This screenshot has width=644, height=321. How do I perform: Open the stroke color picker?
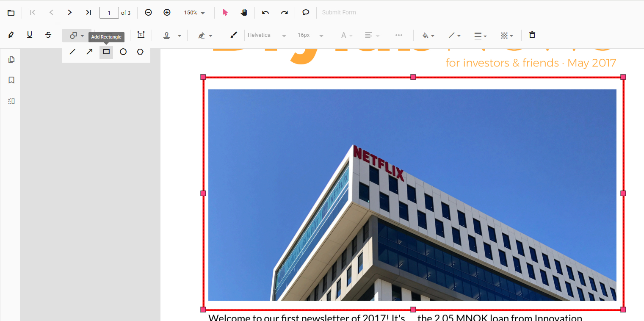(x=454, y=36)
